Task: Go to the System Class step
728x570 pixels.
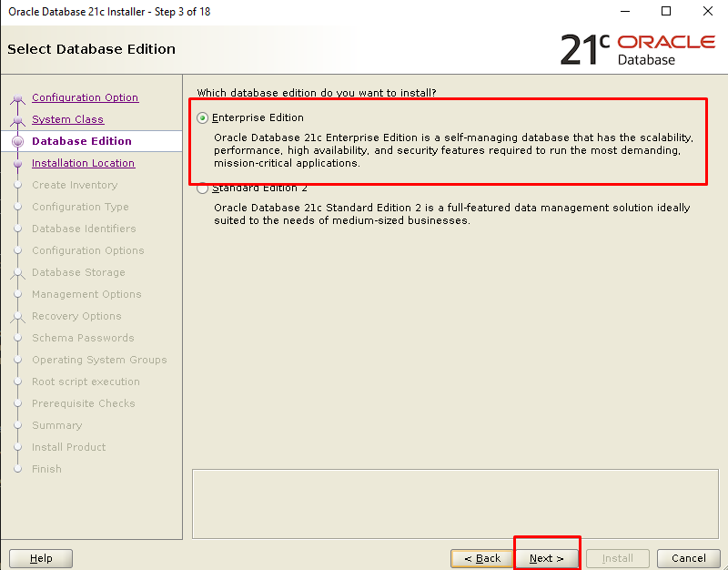Action: 67,119
